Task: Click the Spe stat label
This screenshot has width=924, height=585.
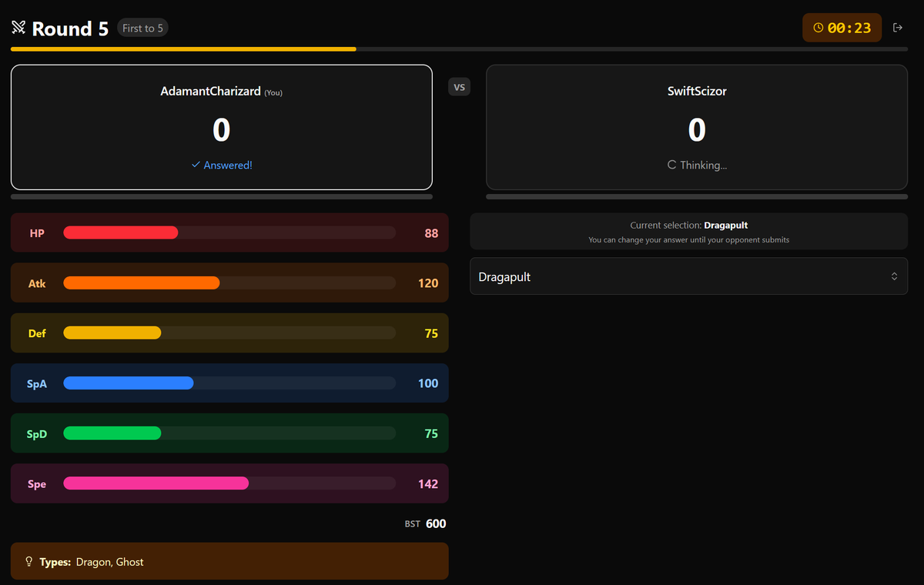Action: click(x=37, y=484)
